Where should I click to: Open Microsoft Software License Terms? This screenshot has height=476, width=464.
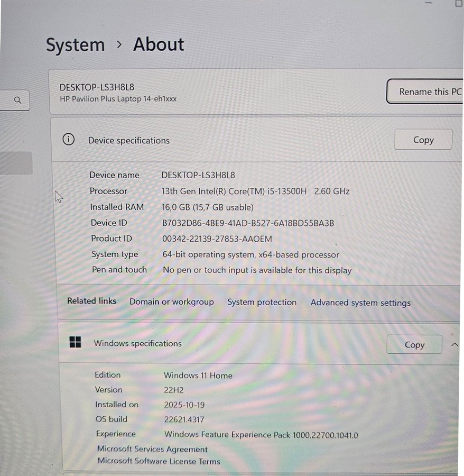point(159,461)
